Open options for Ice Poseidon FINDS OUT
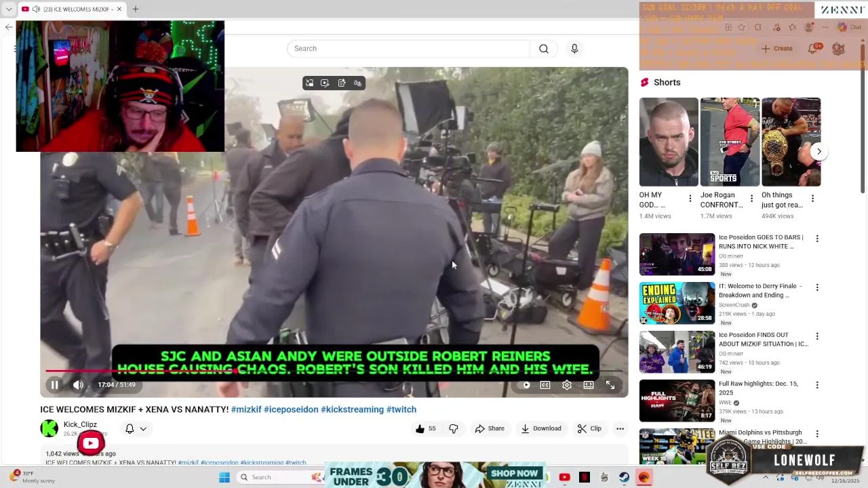Screen dimensions: 868x488 817,336
